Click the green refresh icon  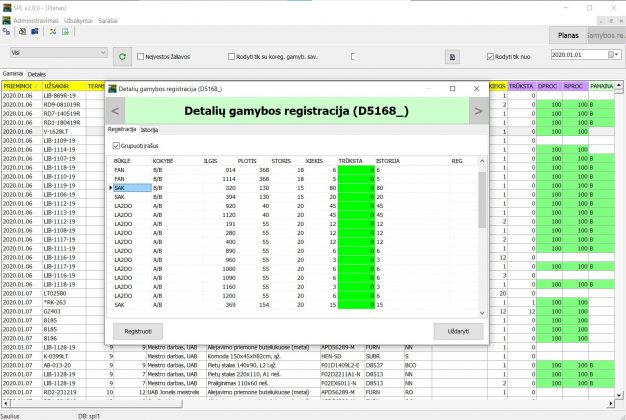pyautogui.click(x=122, y=57)
